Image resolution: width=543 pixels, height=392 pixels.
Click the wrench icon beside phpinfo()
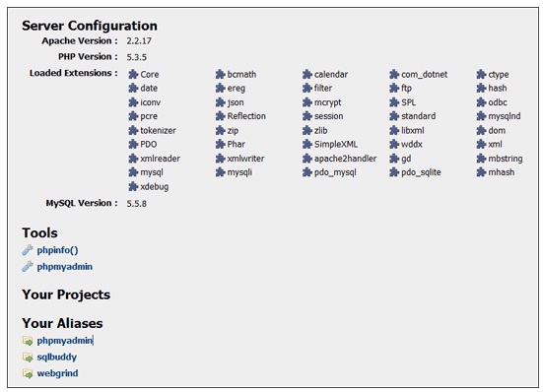point(28,250)
